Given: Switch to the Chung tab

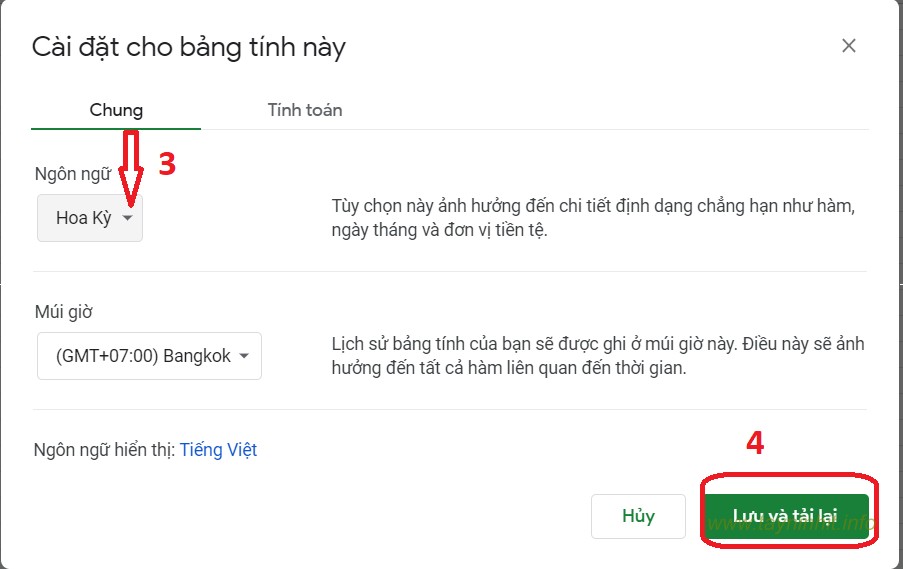Looking at the screenshot, I should pyautogui.click(x=116, y=110).
